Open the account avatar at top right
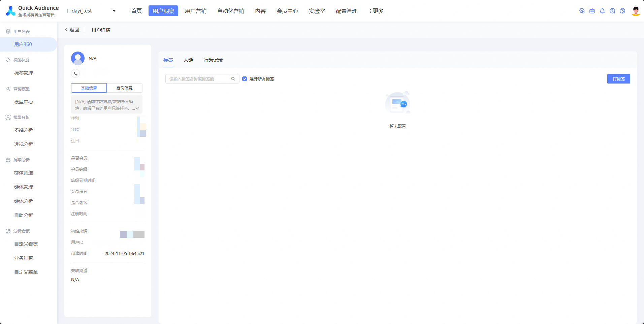The height and width of the screenshot is (324, 644). [x=636, y=11]
